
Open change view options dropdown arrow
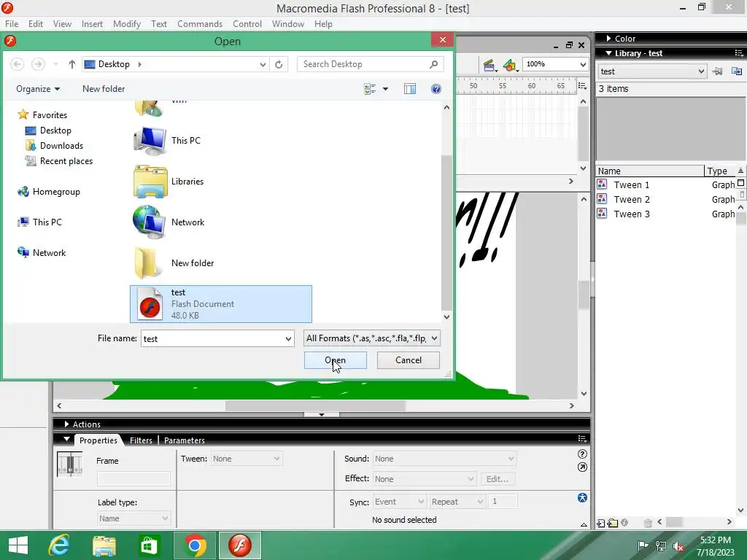385,89
